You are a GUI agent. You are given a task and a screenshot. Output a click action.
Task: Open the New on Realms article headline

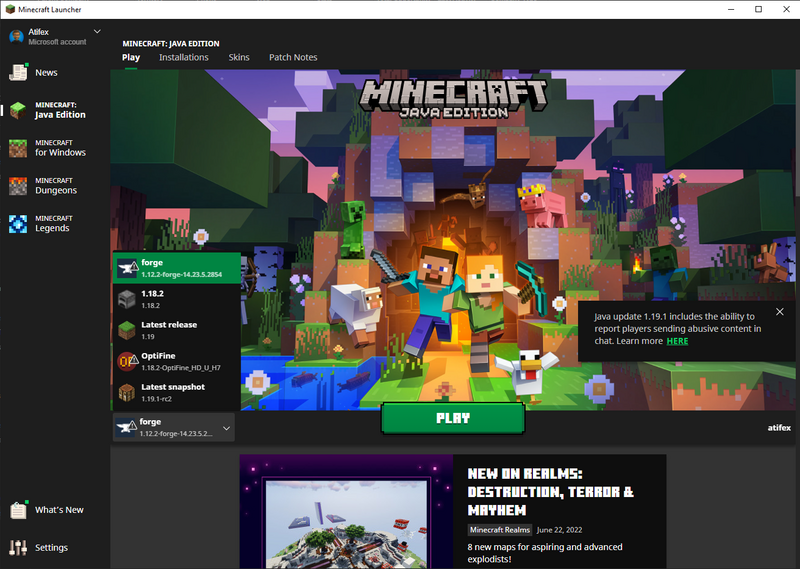coord(551,492)
